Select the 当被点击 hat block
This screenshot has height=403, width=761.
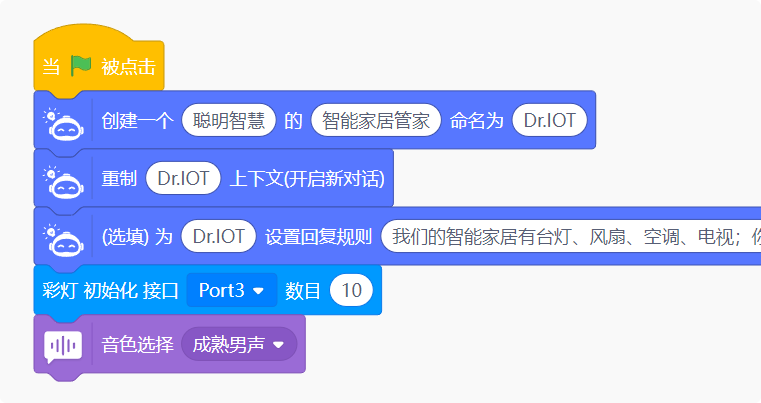point(99,66)
